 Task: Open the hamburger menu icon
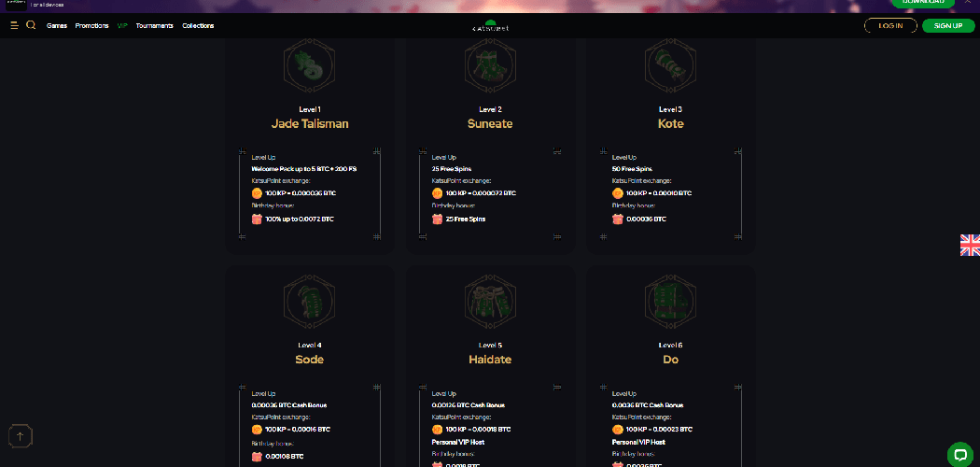[14, 25]
